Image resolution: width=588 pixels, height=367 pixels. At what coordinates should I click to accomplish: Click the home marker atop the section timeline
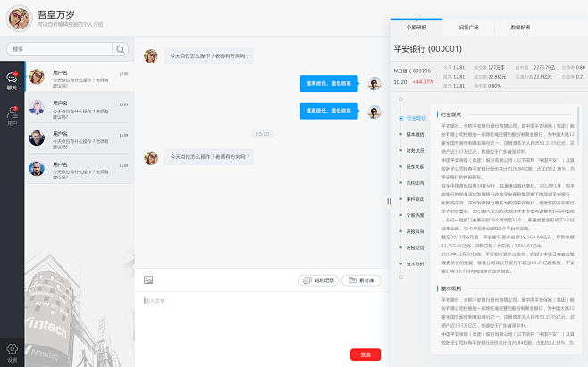pos(401,99)
